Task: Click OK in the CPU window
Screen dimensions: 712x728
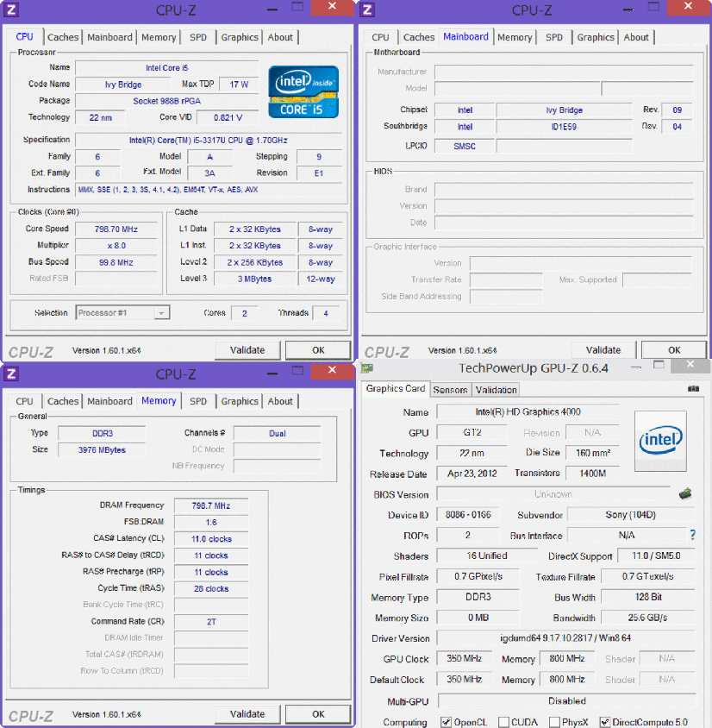Action: (318, 350)
